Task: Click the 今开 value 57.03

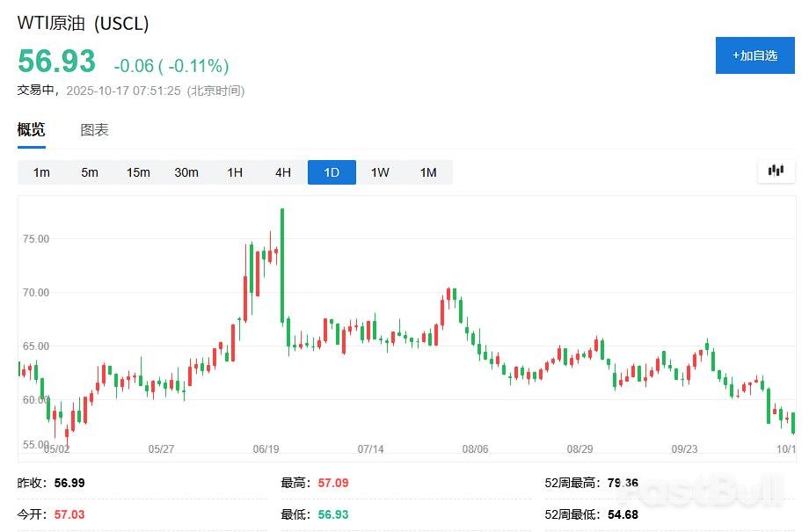Action: point(69,514)
